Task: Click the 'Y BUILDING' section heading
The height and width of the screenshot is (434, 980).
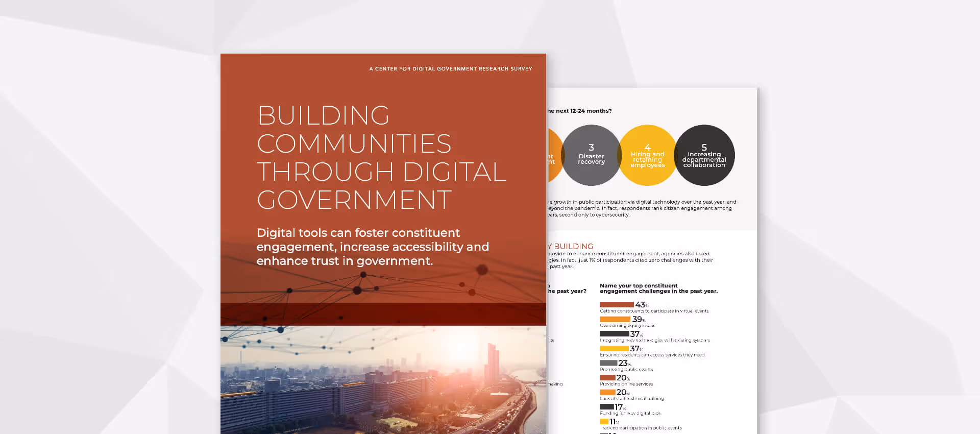Action: pos(570,246)
